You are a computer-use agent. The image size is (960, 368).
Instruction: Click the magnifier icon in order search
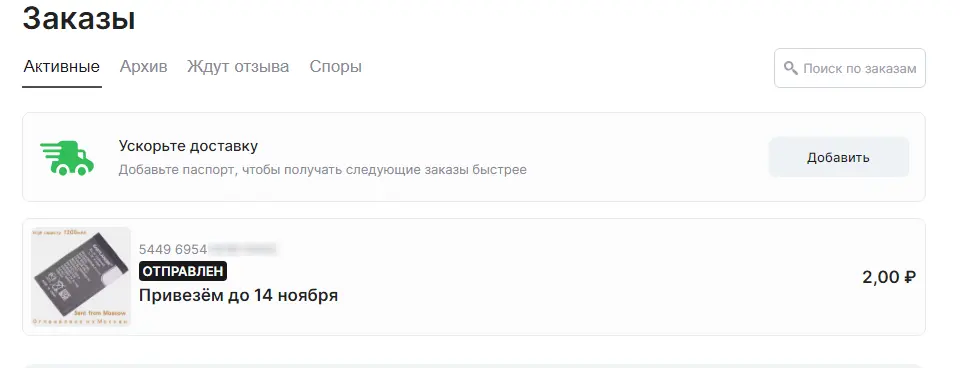pyautogui.click(x=791, y=68)
